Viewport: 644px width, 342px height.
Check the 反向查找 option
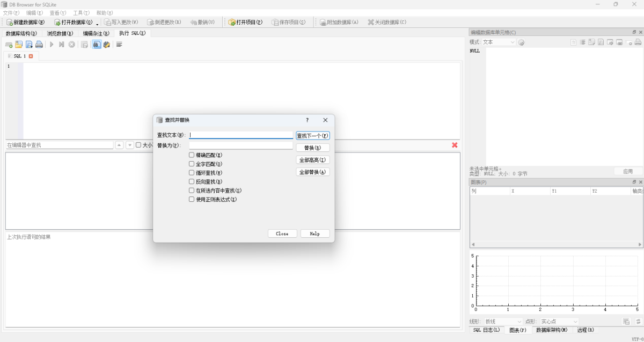tap(192, 181)
